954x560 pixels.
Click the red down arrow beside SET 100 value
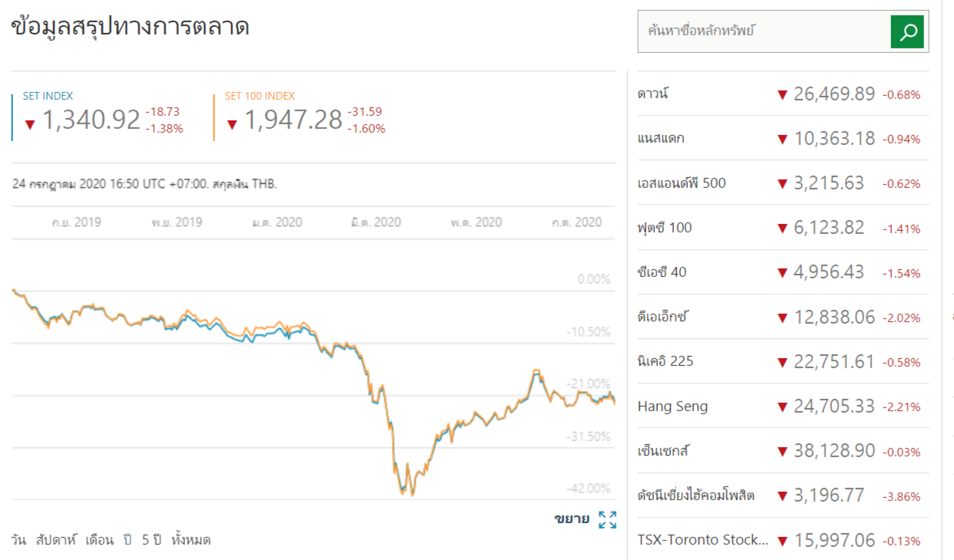pos(232,124)
